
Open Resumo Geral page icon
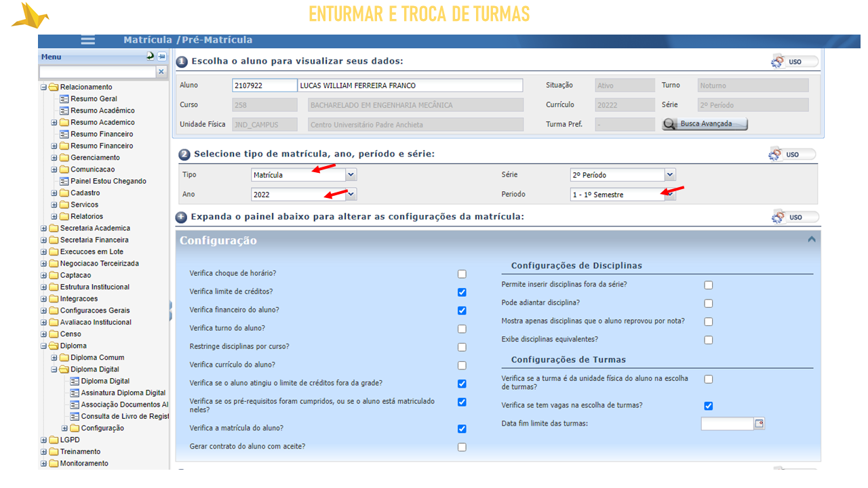click(x=64, y=99)
